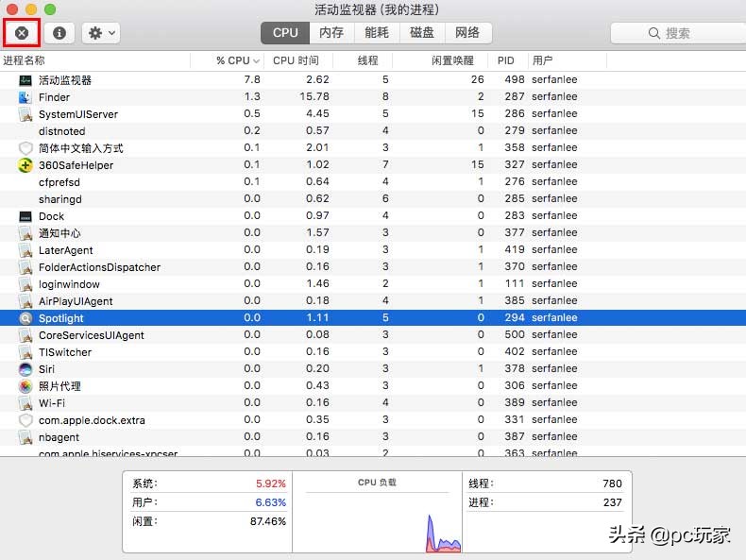Select the nbagent process name
The height and width of the screenshot is (560, 746).
(59, 437)
